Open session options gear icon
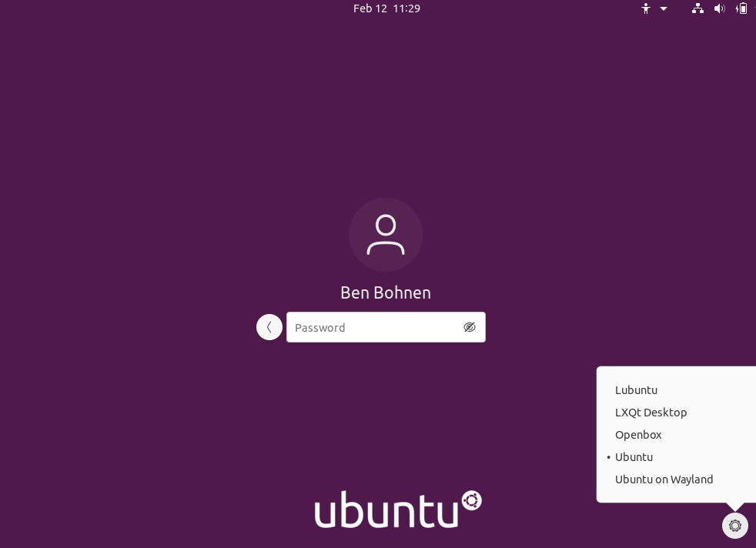756x548 pixels. [x=734, y=526]
